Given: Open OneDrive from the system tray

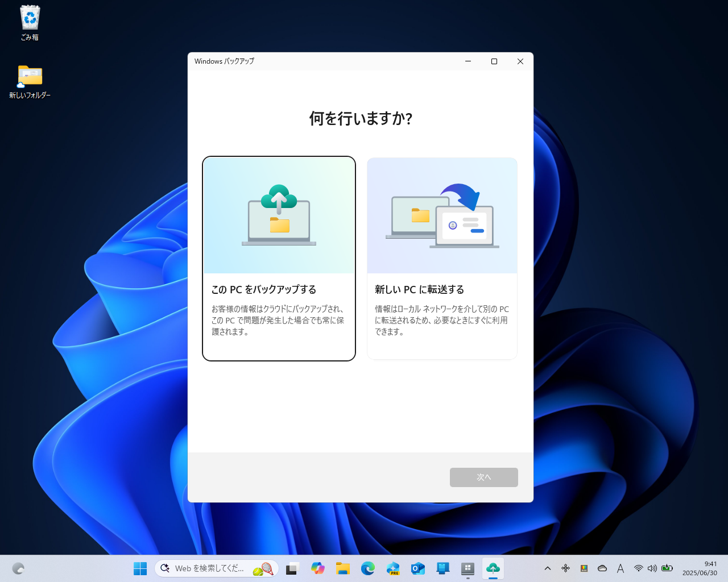Looking at the screenshot, I should point(602,568).
